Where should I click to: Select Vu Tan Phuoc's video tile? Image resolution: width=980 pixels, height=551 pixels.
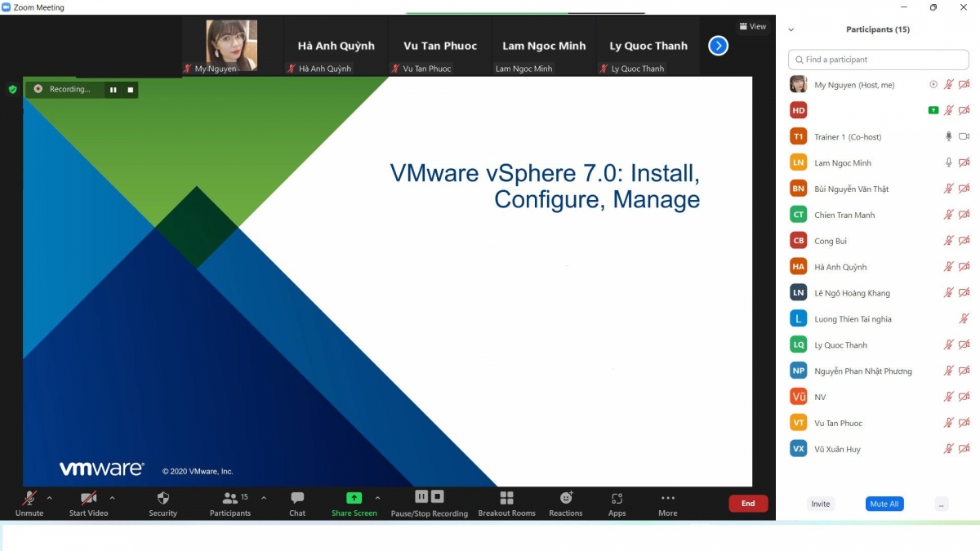pos(440,47)
